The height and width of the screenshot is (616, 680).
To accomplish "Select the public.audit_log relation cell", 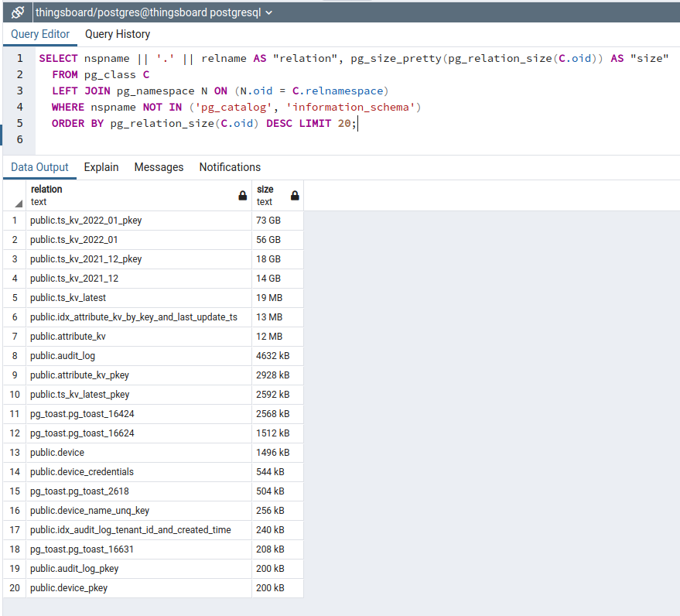I will click(63, 356).
